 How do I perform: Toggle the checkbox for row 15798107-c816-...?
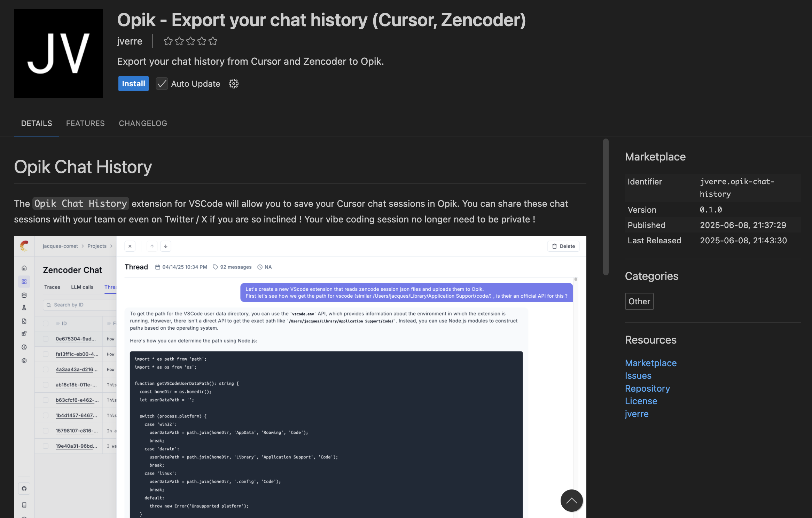46,431
